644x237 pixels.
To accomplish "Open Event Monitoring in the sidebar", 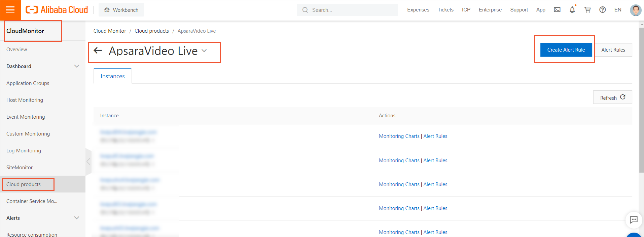I will pos(26,117).
